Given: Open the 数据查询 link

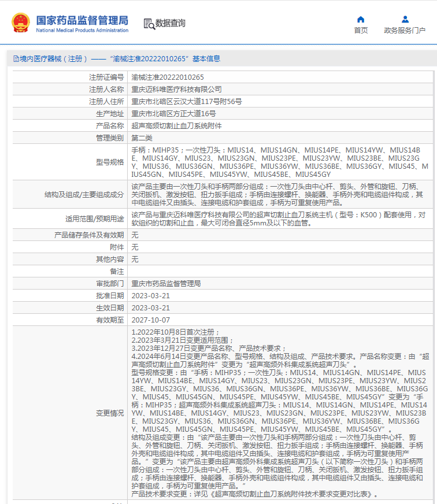Looking at the screenshot, I should click(171, 23).
